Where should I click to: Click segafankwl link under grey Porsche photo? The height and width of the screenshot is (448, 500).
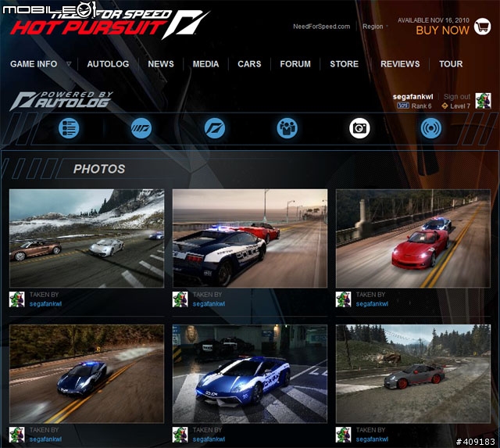(372, 439)
